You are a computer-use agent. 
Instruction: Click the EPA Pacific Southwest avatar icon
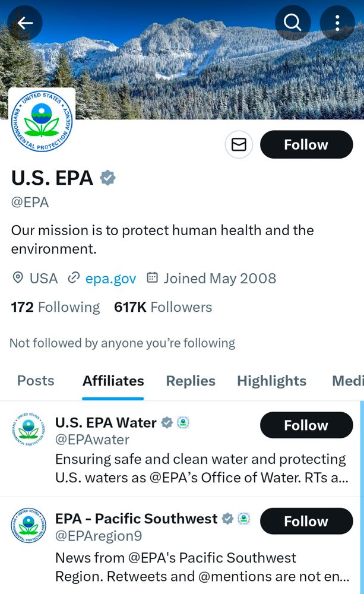(x=29, y=526)
